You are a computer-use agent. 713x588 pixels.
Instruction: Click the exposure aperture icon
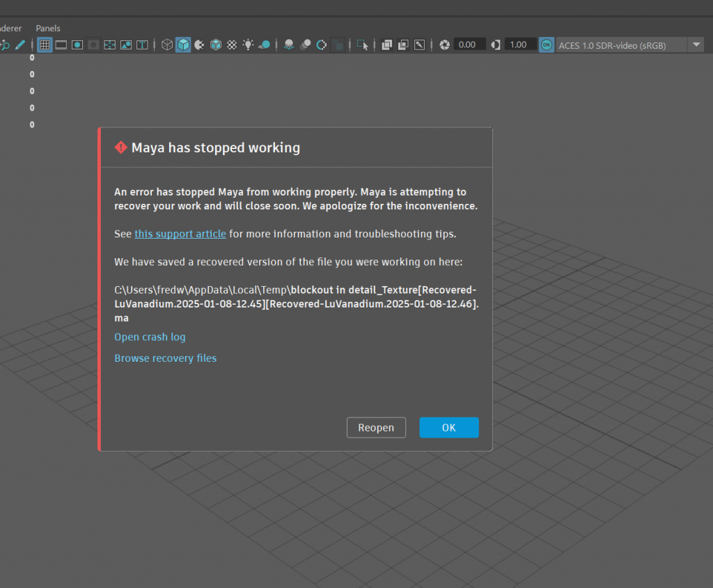tap(445, 45)
